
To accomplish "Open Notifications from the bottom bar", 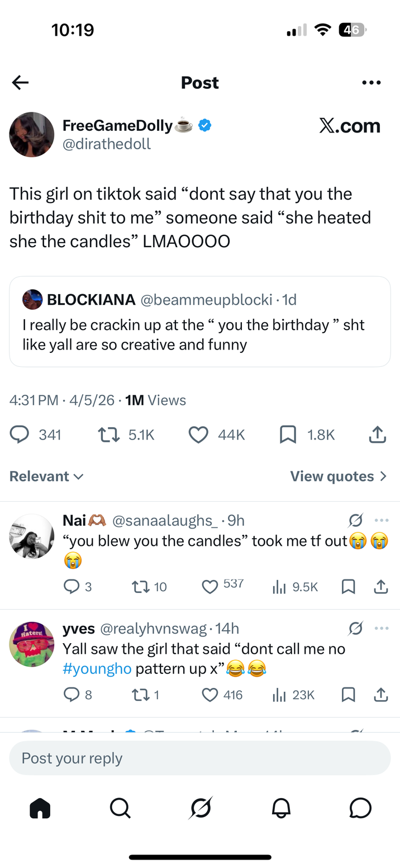I will (x=282, y=808).
